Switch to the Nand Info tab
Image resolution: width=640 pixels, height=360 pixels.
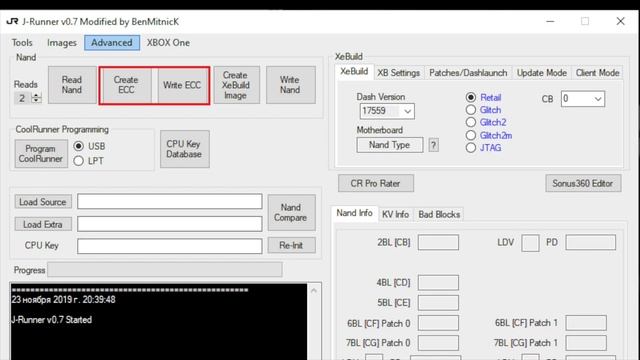click(354, 213)
